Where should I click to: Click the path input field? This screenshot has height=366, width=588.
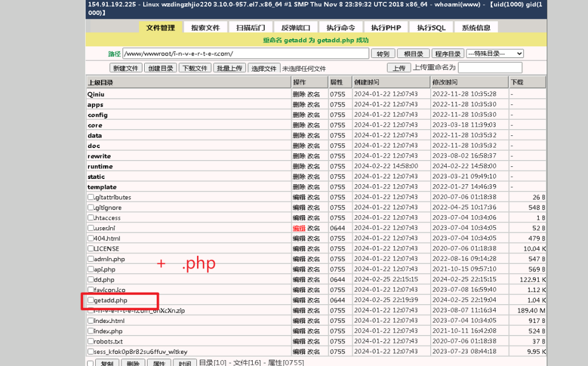[x=245, y=53]
